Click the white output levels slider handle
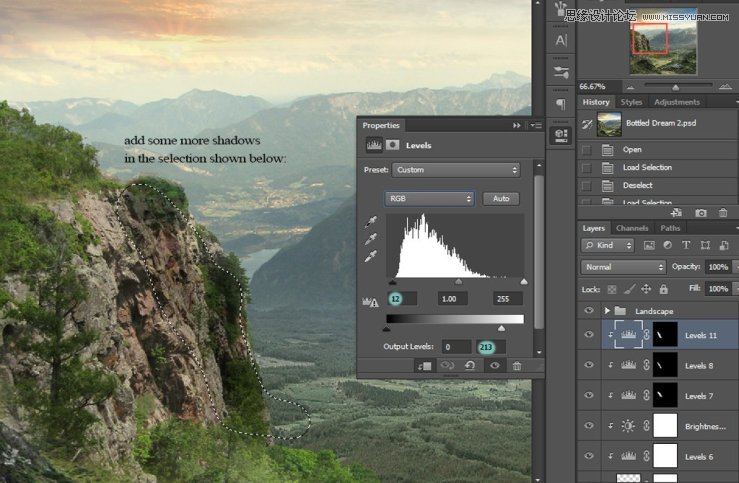739x483 pixels. tap(502, 328)
